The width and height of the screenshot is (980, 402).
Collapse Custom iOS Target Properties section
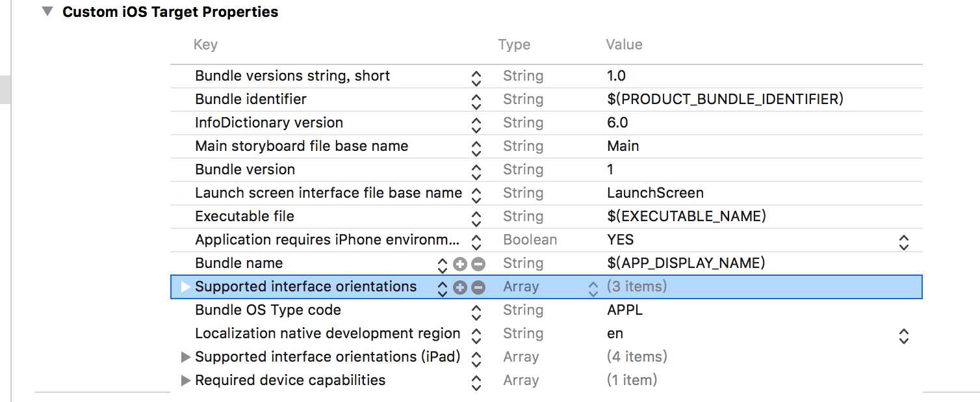47,12
